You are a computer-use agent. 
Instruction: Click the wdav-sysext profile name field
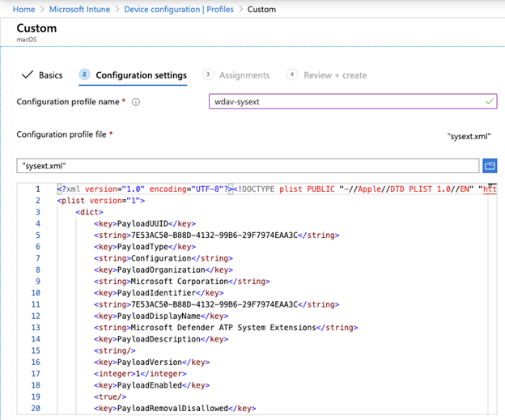pyautogui.click(x=353, y=101)
